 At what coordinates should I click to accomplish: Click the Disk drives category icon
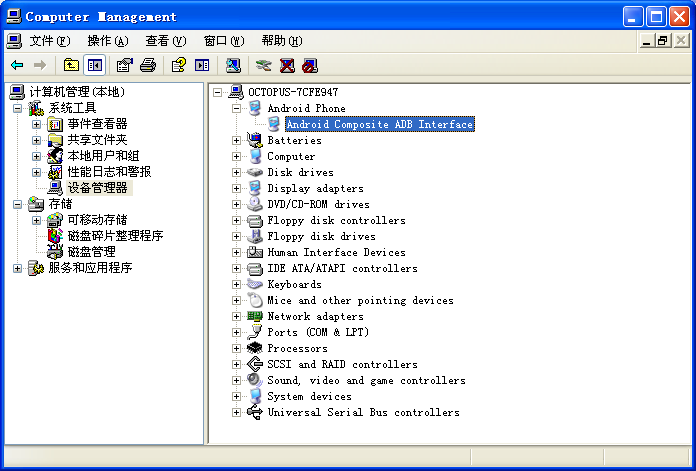tap(255, 172)
